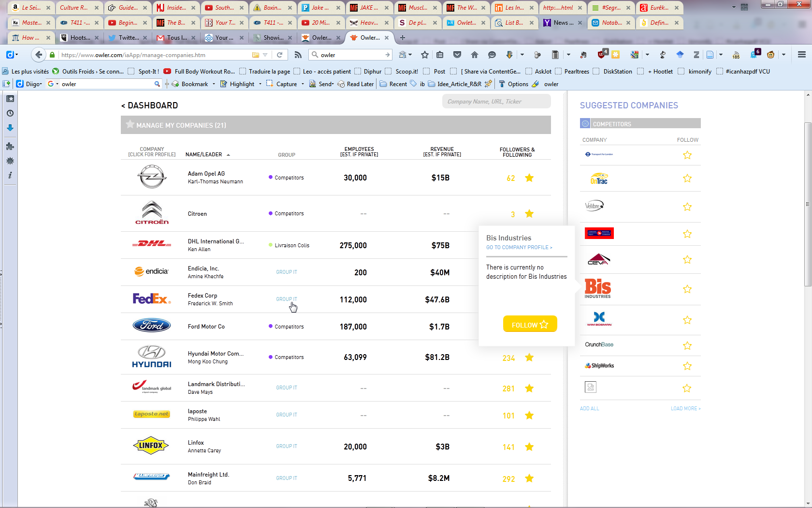This screenshot has height=508, width=812.
Task: Click the Bis Industries logo in suggestions
Action: click(598, 289)
